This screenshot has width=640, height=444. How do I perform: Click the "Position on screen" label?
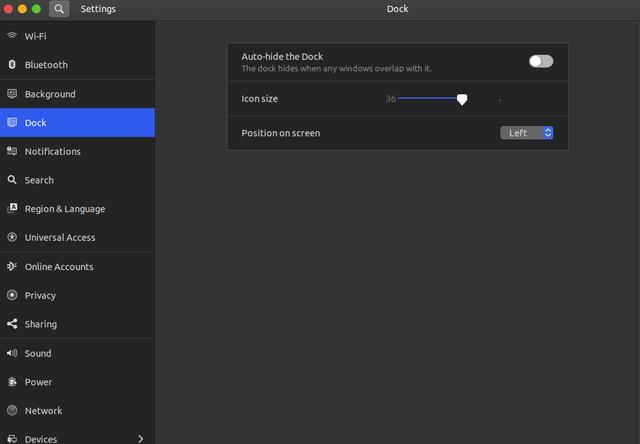point(281,133)
